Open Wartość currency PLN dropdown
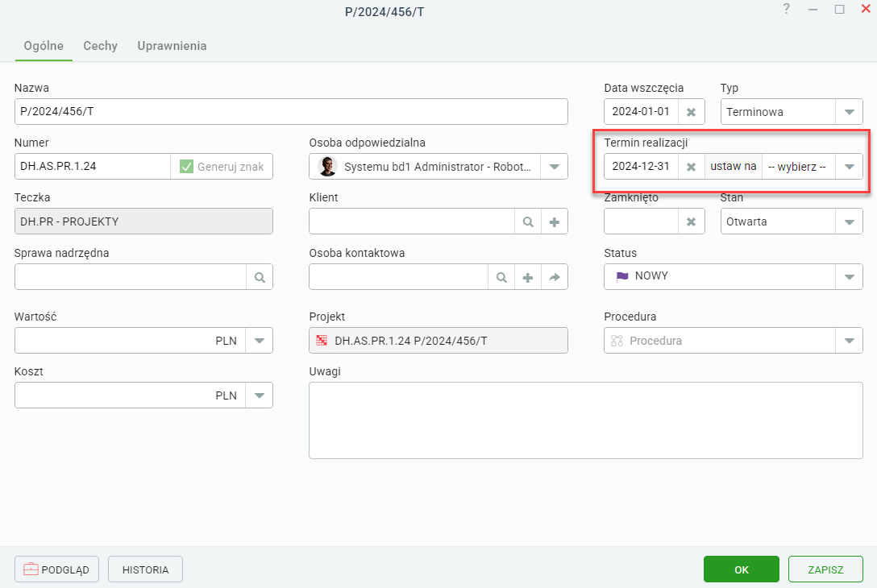 [x=259, y=341]
